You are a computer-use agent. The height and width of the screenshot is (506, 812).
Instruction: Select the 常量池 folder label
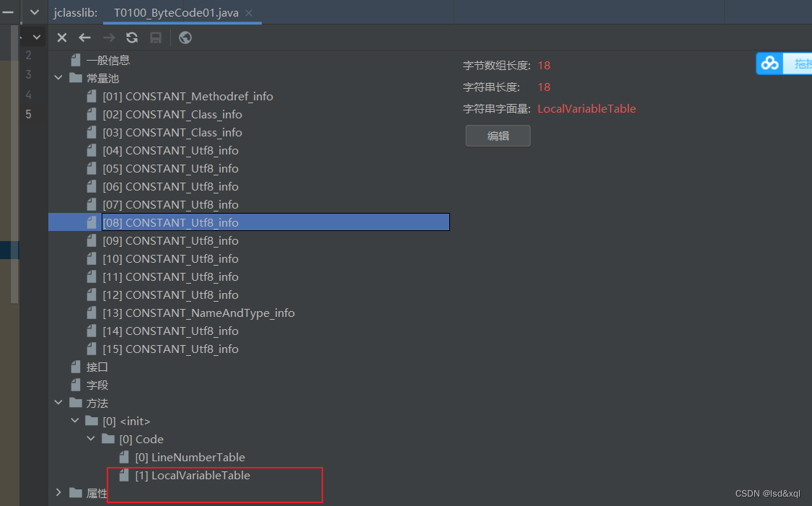[x=102, y=78]
